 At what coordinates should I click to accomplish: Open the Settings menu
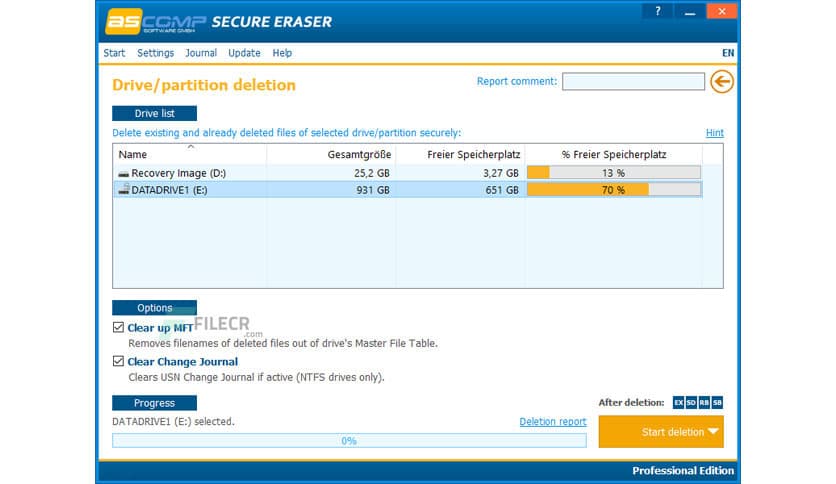coord(155,53)
